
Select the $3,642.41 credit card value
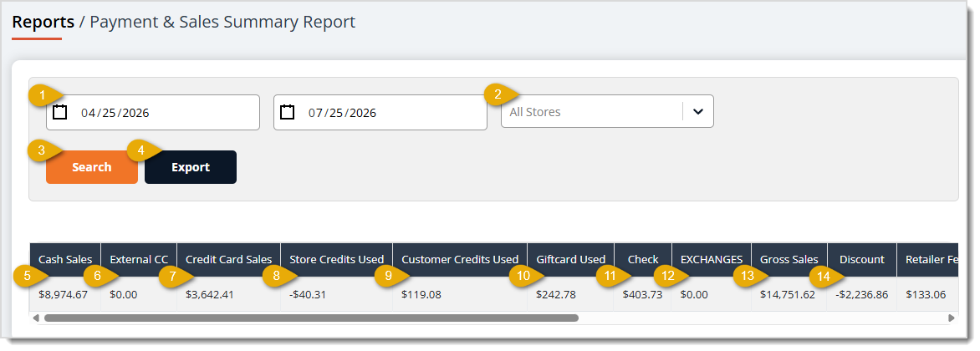click(x=209, y=294)
